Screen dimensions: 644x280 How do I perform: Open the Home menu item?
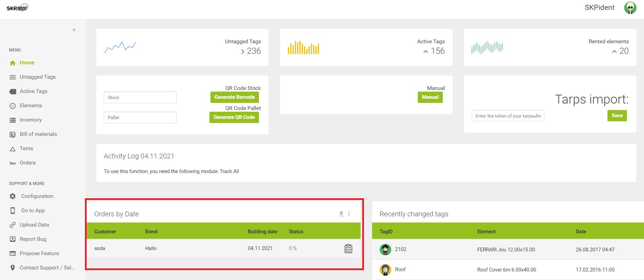27,63
